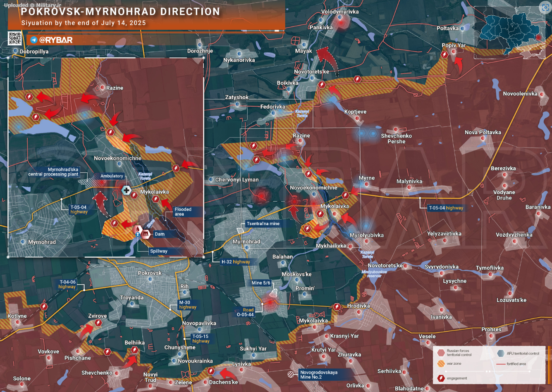
Task: Click the @RYBAR channel name
Action: [x=56, y=40]
